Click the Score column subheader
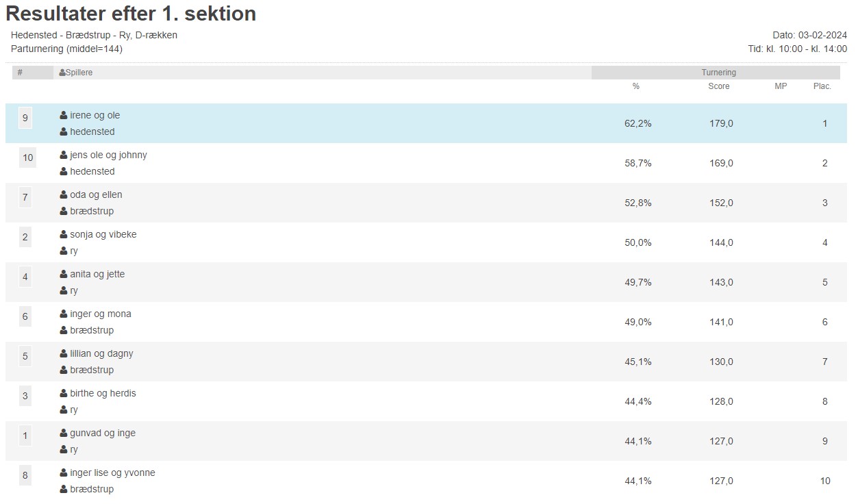 click(718, 86)
